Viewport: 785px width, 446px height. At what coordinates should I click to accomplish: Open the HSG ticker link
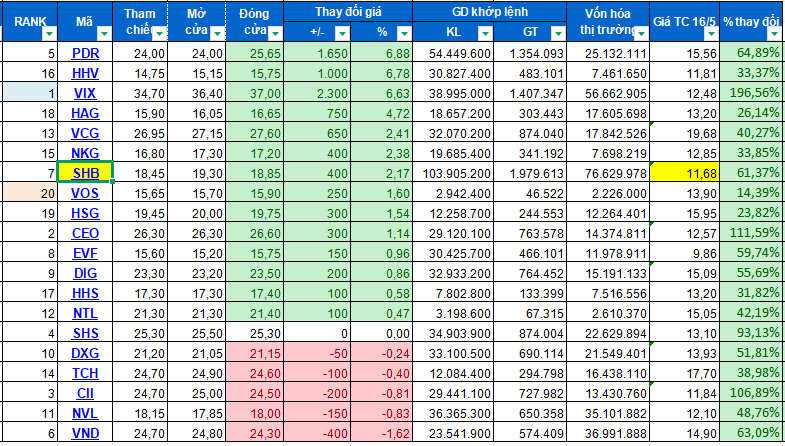(x=85, y=213)
